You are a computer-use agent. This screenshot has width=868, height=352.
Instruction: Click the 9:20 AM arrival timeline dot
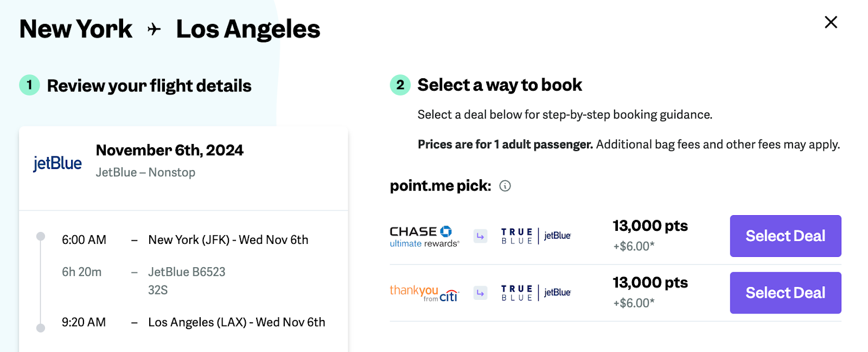click(41, 328)
